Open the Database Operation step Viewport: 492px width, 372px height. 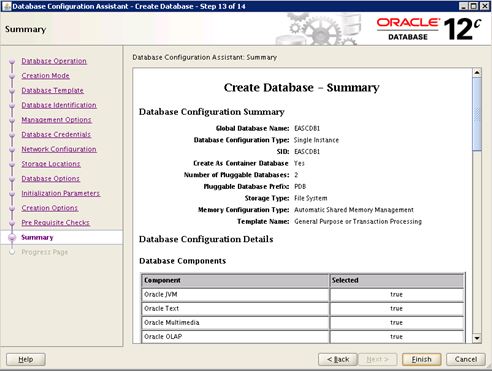click(54, 61)
